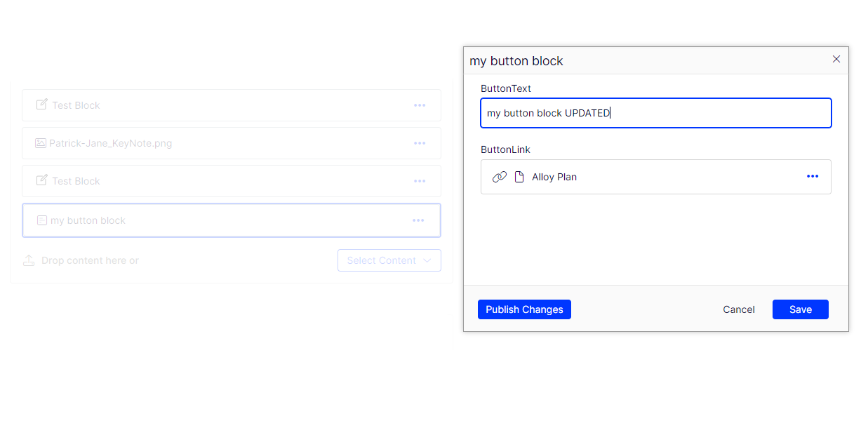Click the upload icon next to Drop content here
Screen dimensions: 868x421
(x=29, y=260)
